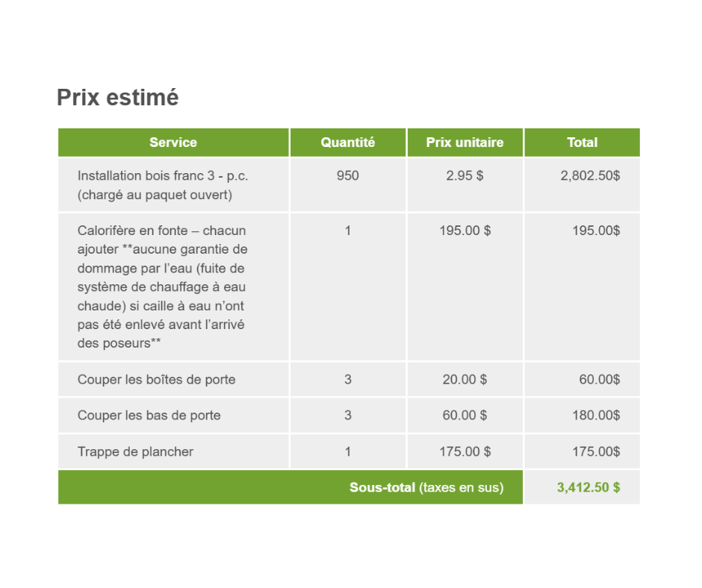Viewport: 702px width, 588px height.
Task: Select the "Couper les boîtes de porte" row
Action: click(x=156, y=380)
